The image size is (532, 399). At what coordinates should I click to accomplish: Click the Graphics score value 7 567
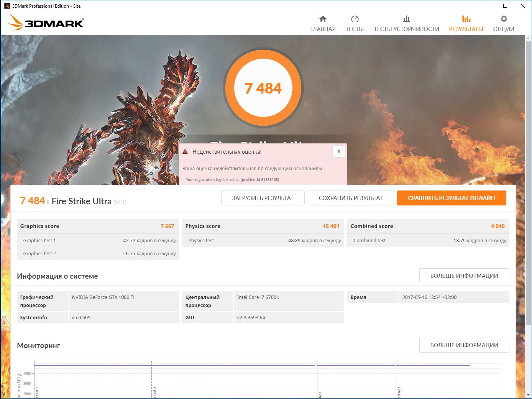[167, 226]
